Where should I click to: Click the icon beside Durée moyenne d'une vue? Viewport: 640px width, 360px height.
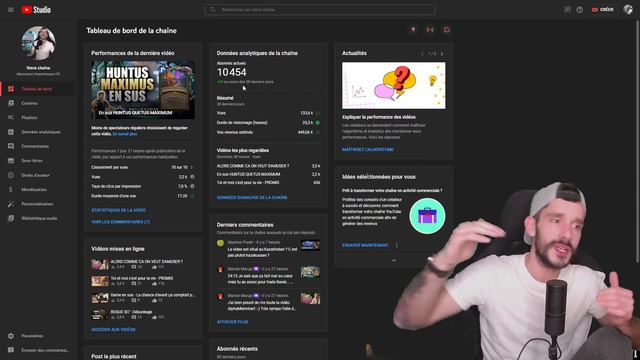tap(192, 196)
